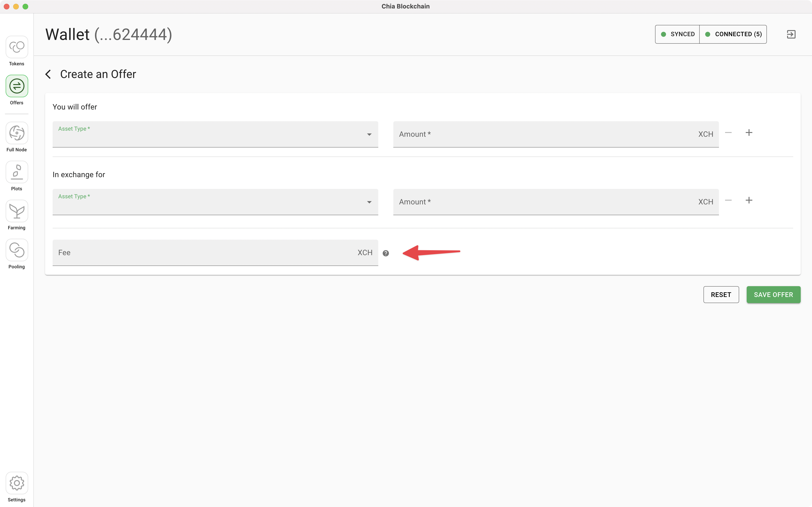812x507 pixels.
Task: Expand the requested Asset Type dropdown
Action: point(215,202)
